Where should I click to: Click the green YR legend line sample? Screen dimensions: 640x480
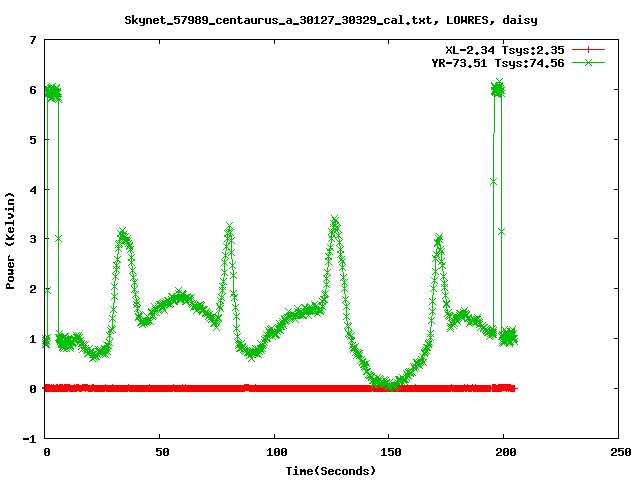[x=588, y=63]
